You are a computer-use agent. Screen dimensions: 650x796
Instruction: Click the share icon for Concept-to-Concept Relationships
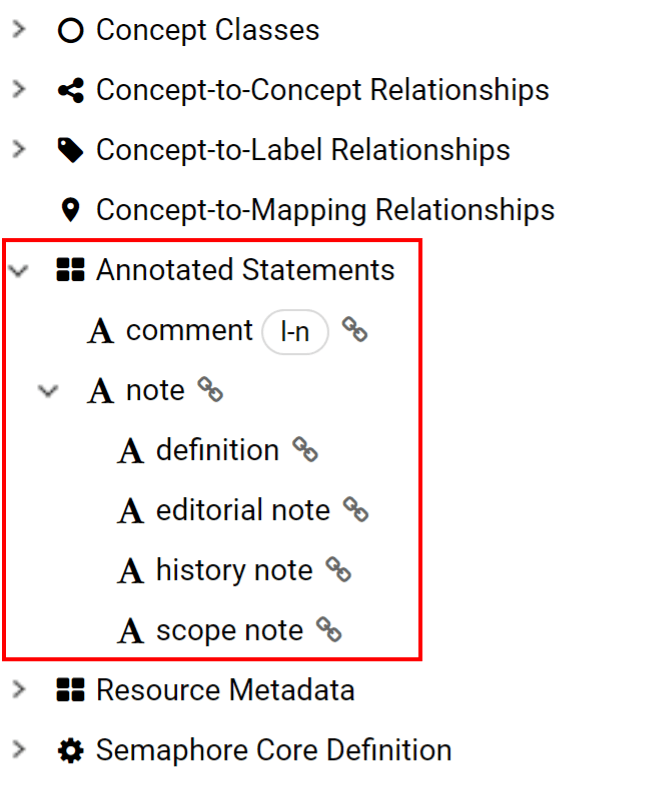pos(70,90)
